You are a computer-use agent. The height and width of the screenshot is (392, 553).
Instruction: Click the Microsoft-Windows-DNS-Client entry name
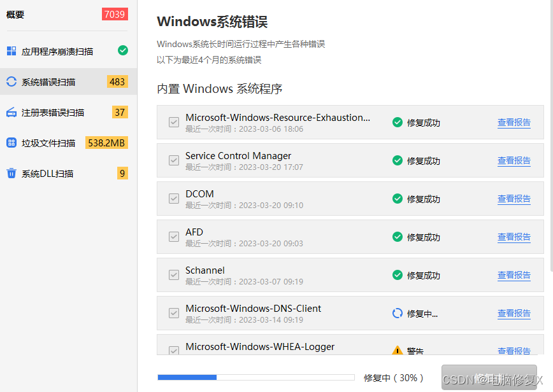tap(253, 309)
